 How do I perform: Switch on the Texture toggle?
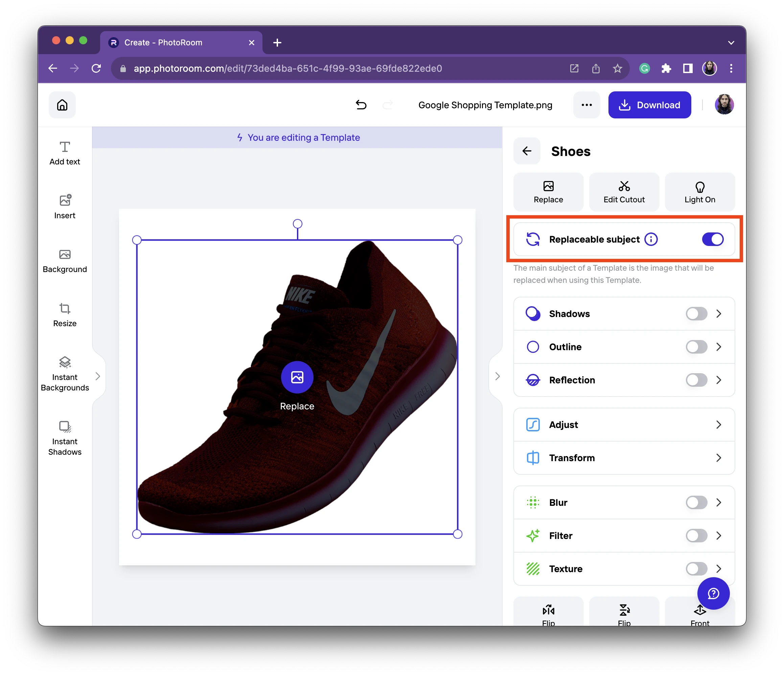[697, 568]
